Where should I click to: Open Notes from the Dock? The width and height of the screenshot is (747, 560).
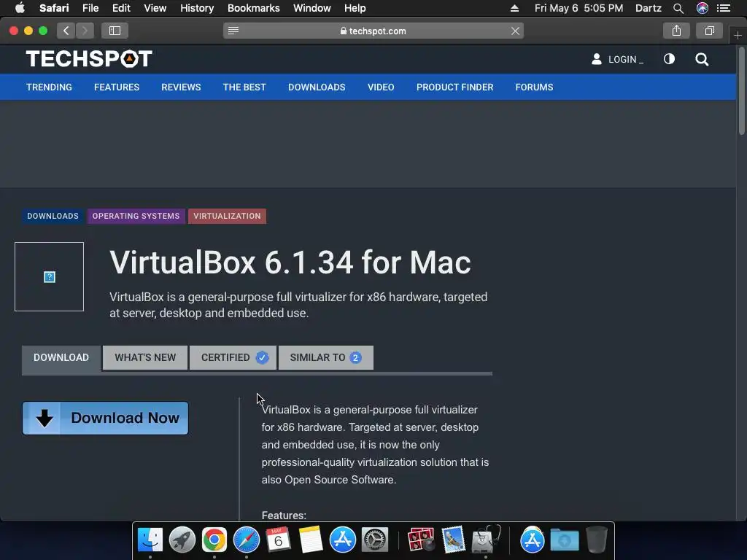(x=311, y=540)
